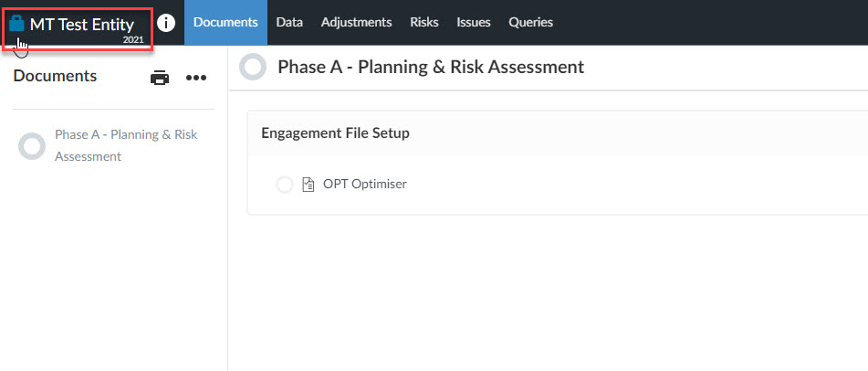Viewport: 868px width, 371px height.
Task: Open the MT Test Entity engagement name
Action: [x=82, y=25]
